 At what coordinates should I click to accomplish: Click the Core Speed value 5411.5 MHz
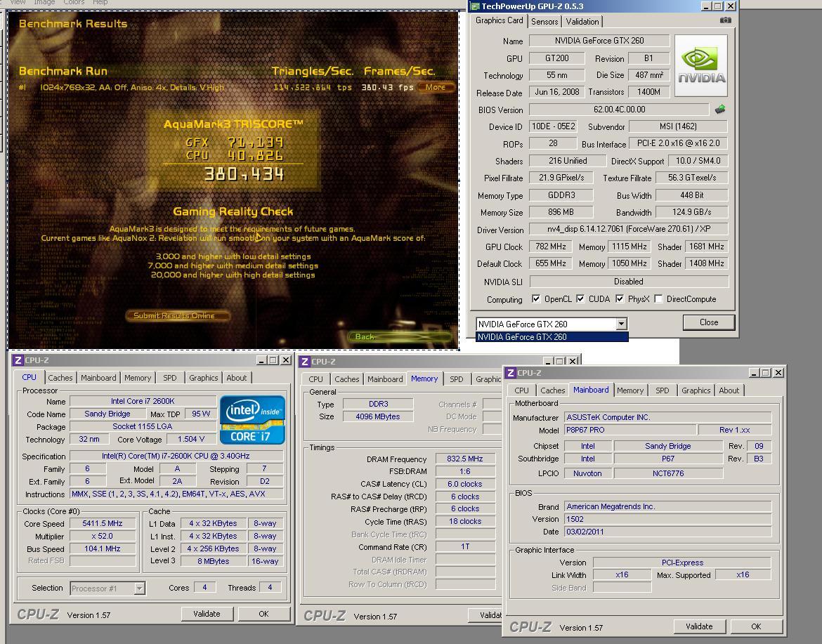pos(103,523)
